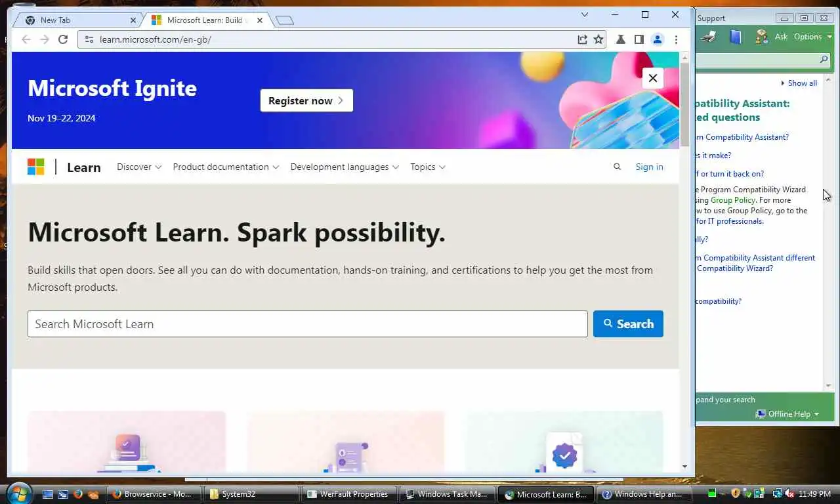Go back using Chrome's back arrow

(26, 39)
